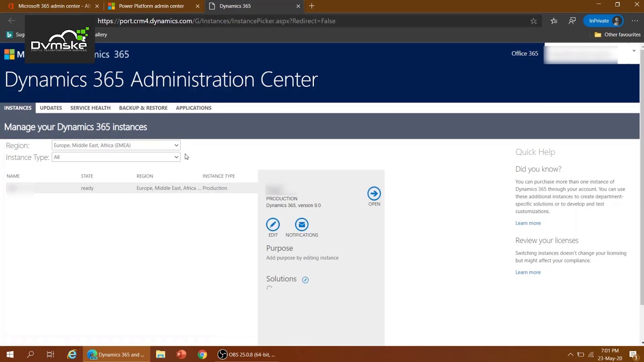Switch to the UPDATES tab

51,108
